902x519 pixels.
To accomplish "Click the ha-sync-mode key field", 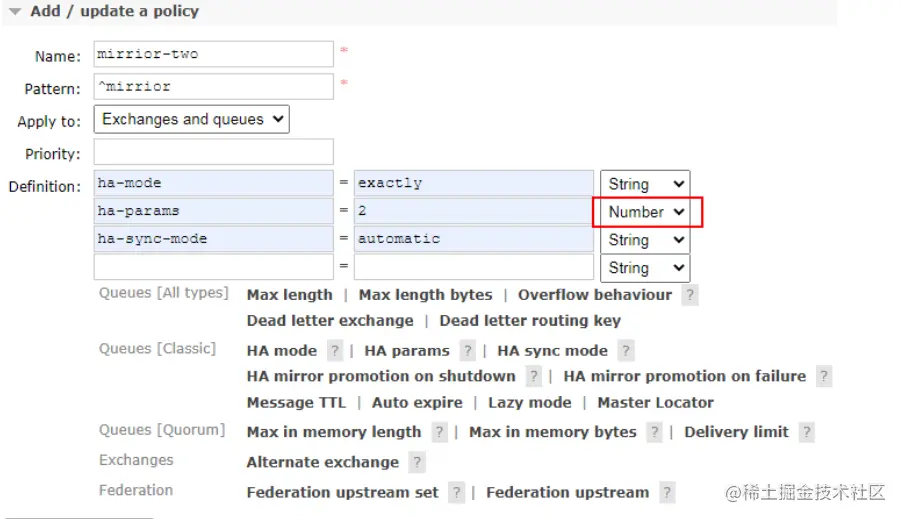I will (213, 239).
